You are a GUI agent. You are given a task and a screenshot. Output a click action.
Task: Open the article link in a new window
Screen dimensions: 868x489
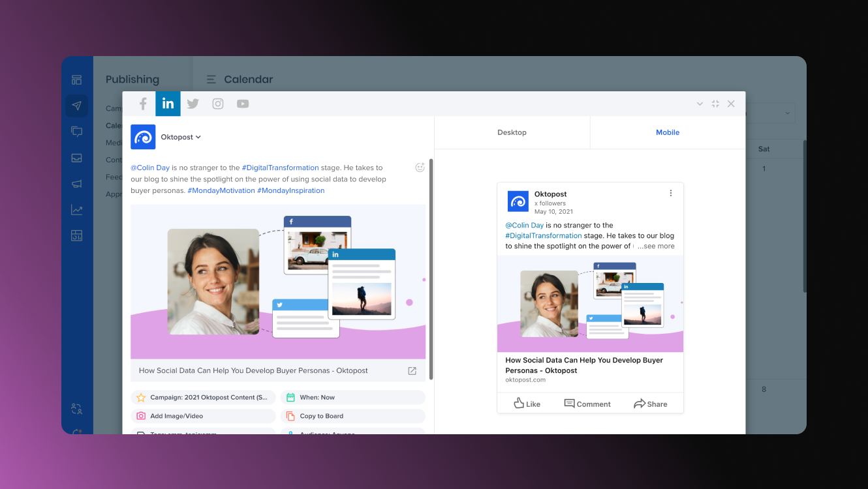(x=412, y=371)
